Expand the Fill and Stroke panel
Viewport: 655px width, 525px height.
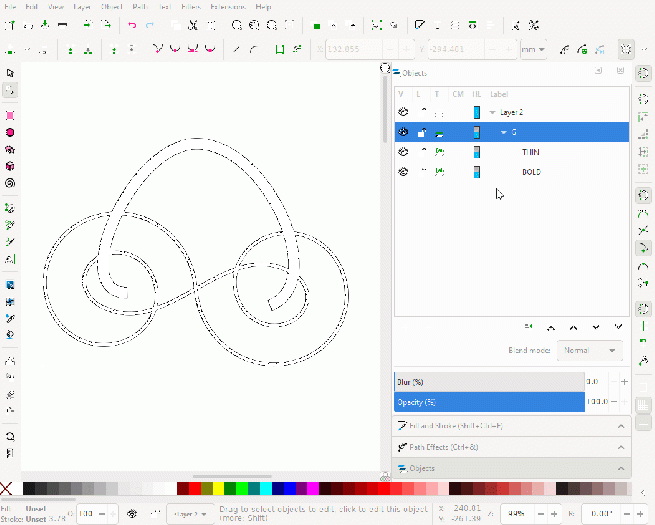510,426
